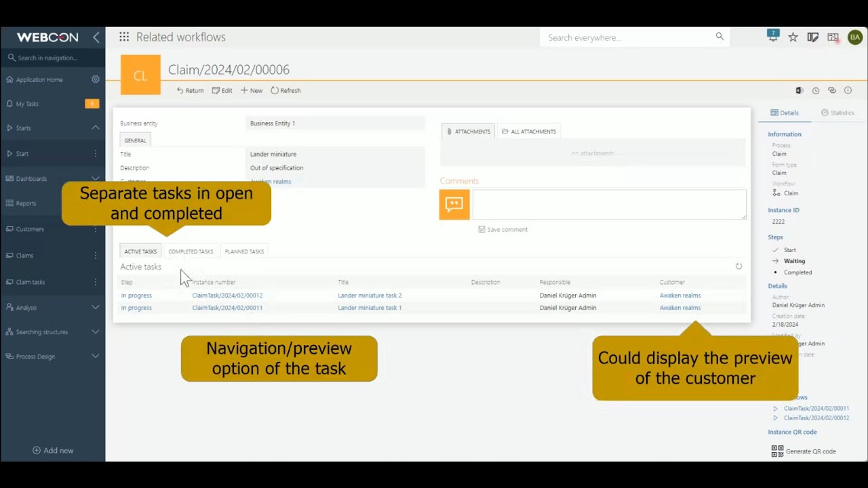Open ClaimTask/2024/02/00011 in Active tasks table
The width and height of the screenshot is (868, 488).
(x=227, y=308)
